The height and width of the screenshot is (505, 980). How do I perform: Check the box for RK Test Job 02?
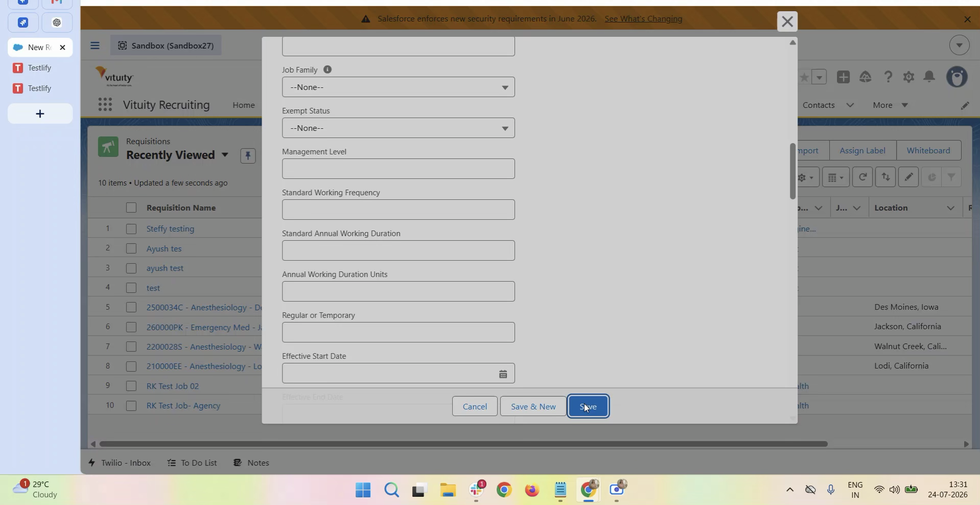(x=131, y=386)
